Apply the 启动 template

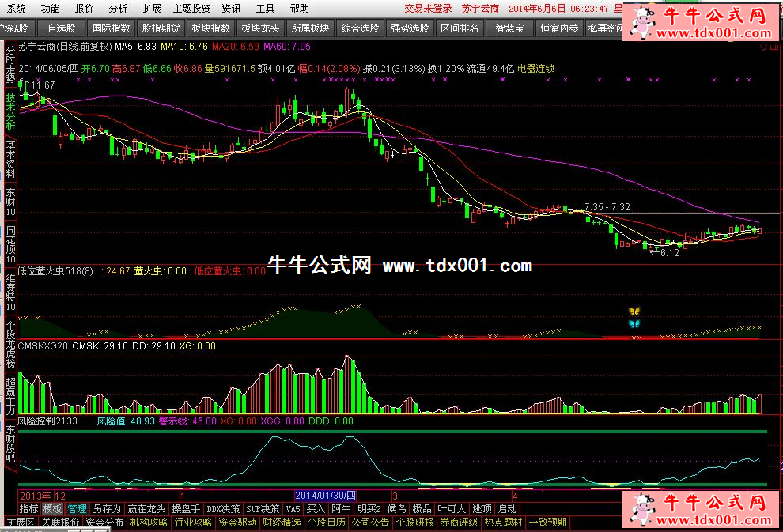(507, 509)
